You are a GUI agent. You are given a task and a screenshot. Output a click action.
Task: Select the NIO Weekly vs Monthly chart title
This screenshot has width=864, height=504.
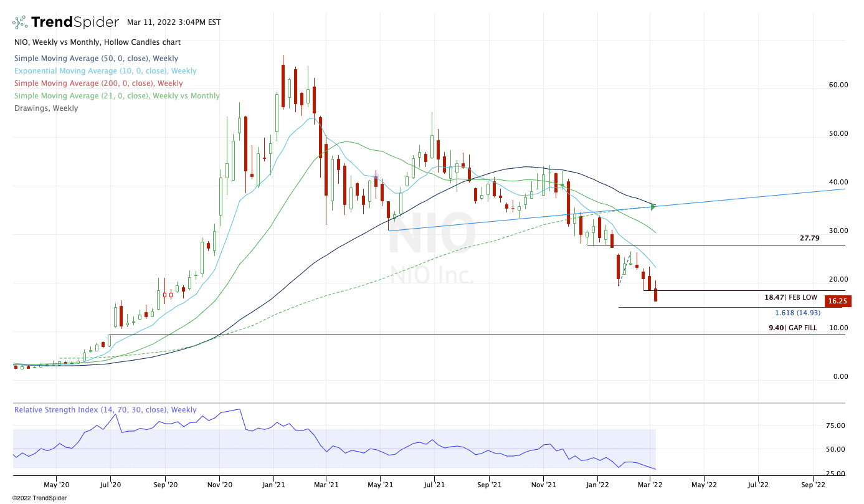(x=98, y=42)
